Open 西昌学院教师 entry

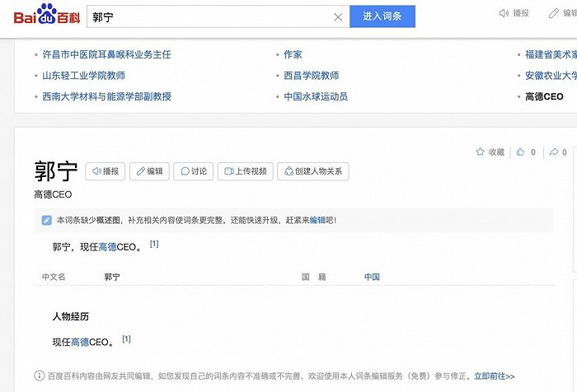[312, 76]
